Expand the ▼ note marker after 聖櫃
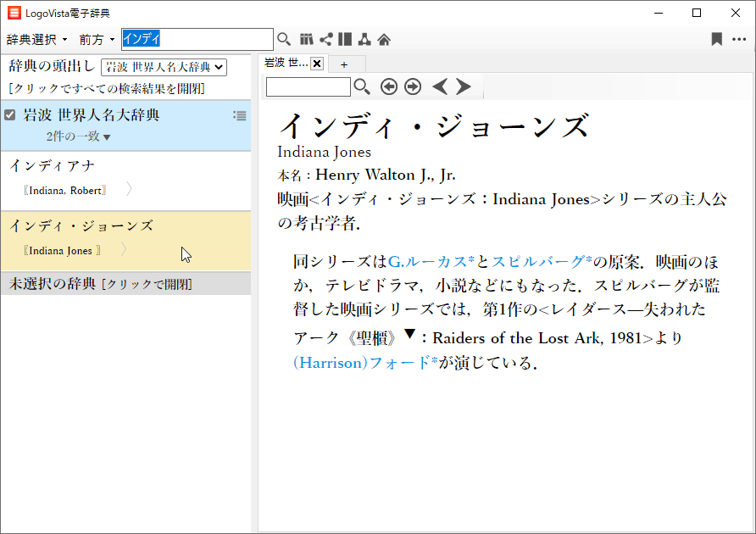 (410, 333)
